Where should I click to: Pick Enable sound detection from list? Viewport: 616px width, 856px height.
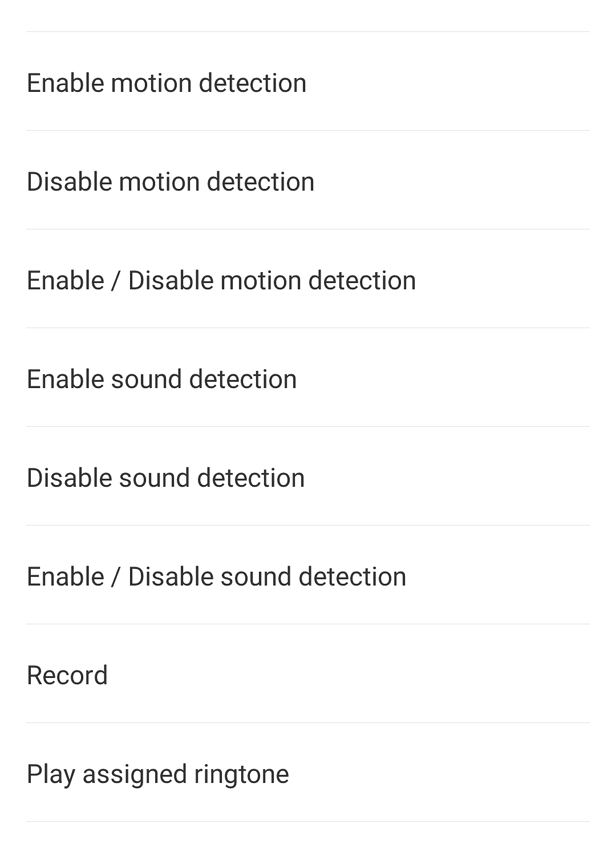(162, 379)
